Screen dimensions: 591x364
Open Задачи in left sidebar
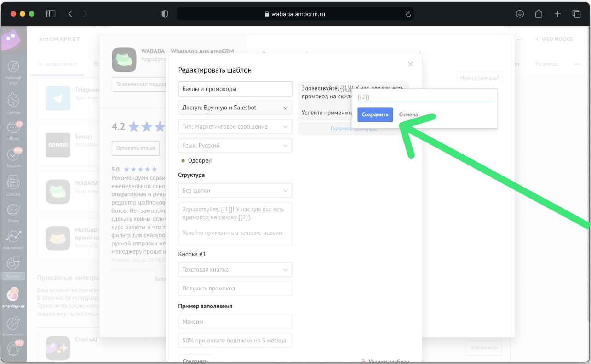13,158
